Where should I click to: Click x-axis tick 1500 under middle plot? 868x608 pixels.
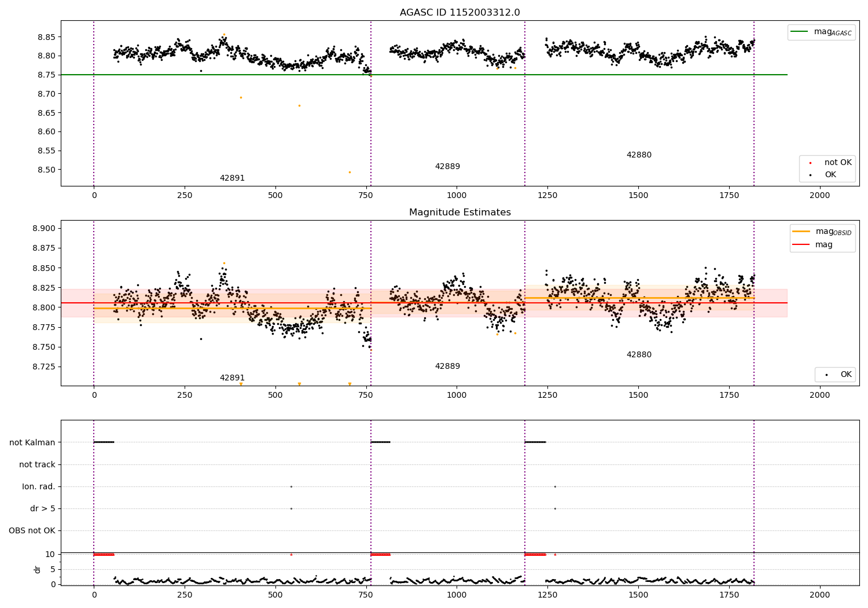[638, 395]
